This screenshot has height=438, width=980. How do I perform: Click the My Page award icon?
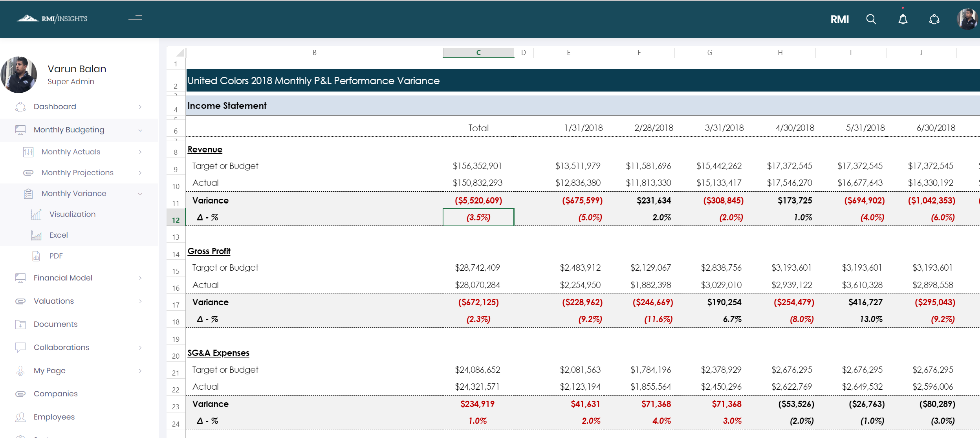20,371
